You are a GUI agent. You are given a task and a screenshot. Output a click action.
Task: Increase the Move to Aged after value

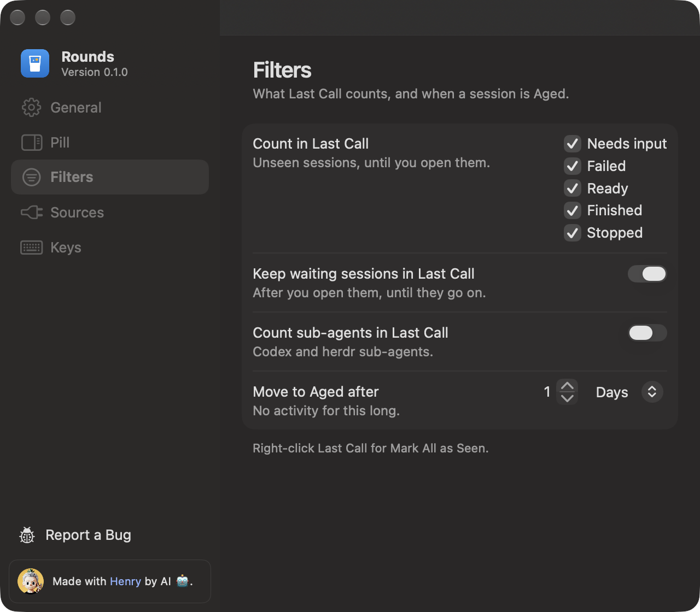coord(567,386)
